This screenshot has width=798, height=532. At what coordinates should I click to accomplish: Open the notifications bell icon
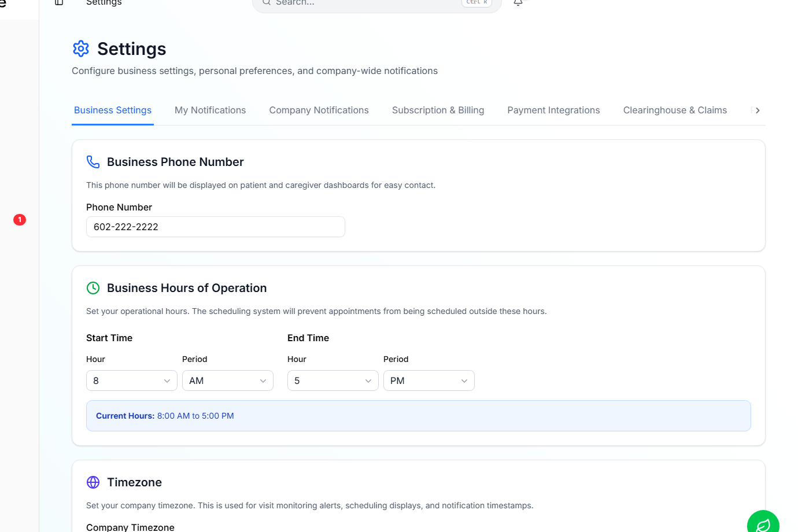pyautogui.click(x=518, y=2)
